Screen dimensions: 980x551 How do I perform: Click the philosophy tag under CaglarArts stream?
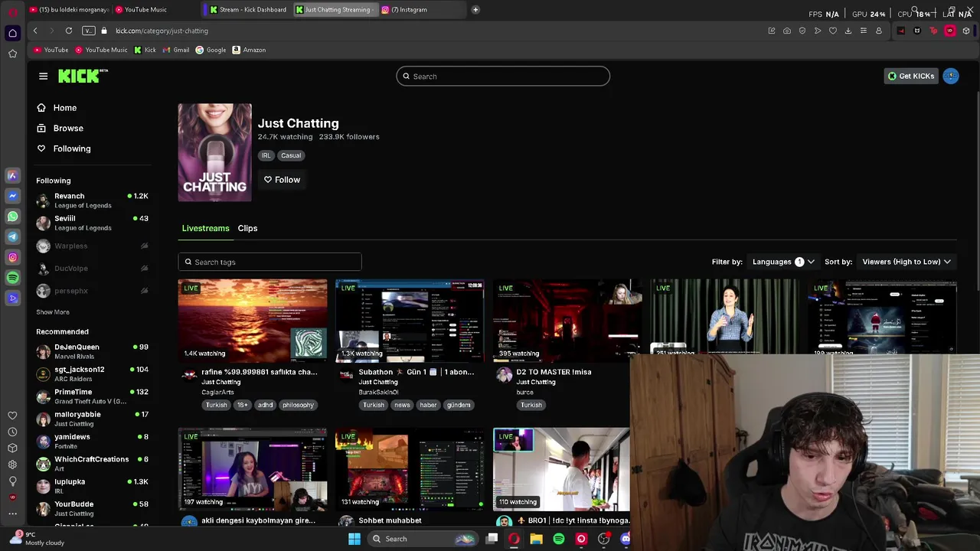tap(298, 405)
